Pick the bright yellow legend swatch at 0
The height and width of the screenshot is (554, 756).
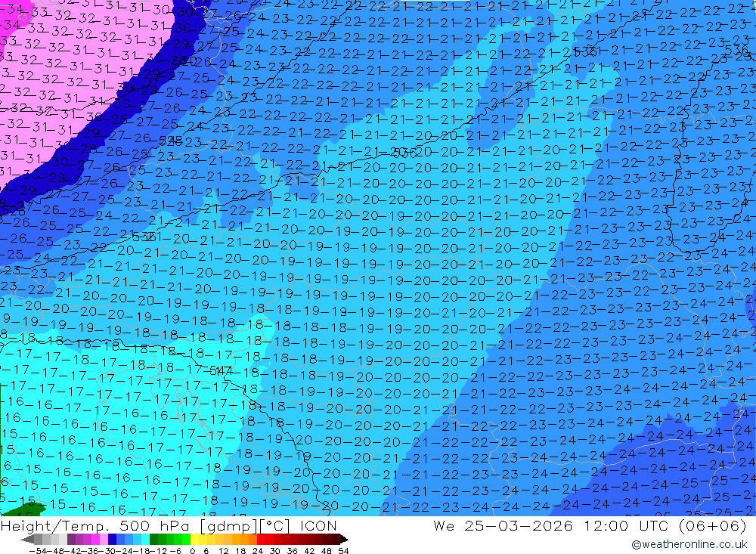(194, 539)
